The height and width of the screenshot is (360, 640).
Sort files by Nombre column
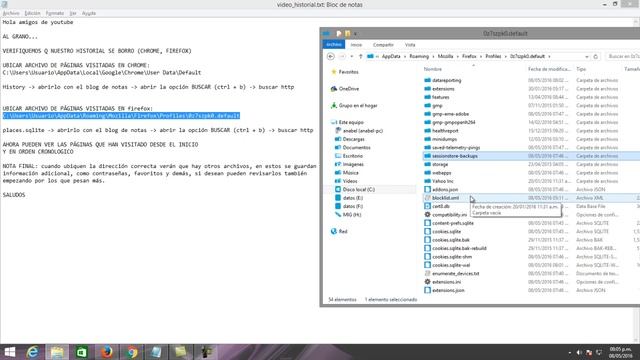point(433,69)
